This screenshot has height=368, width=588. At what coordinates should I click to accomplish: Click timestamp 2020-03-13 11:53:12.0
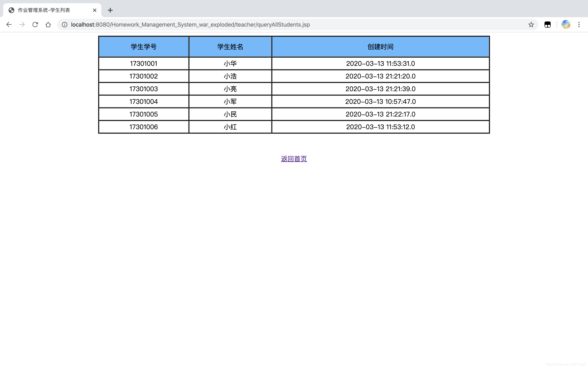pos(380,127)
